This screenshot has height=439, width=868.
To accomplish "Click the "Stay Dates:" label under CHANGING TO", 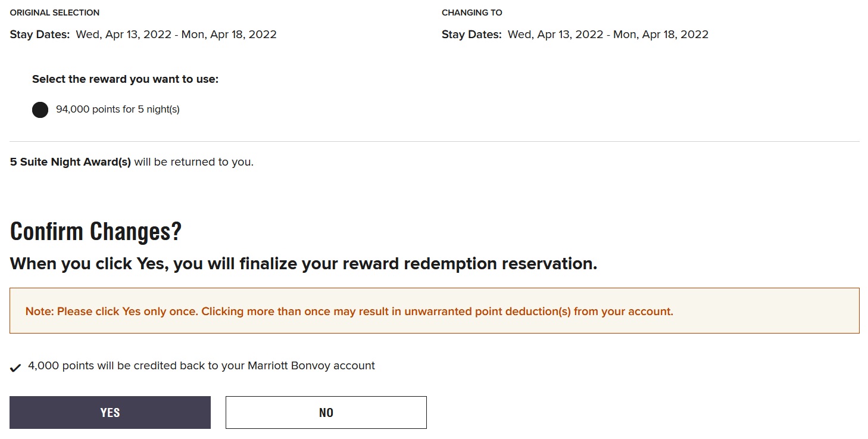I will 472,35.
